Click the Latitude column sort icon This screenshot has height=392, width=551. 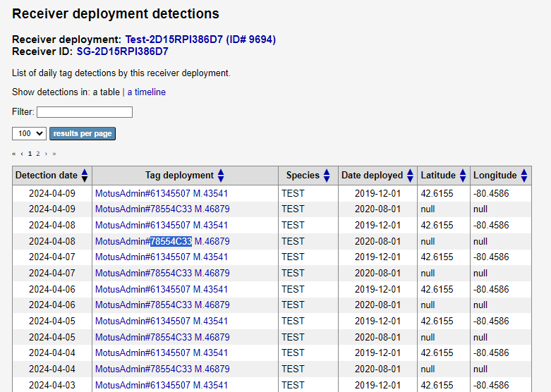(x=463, y=176)
